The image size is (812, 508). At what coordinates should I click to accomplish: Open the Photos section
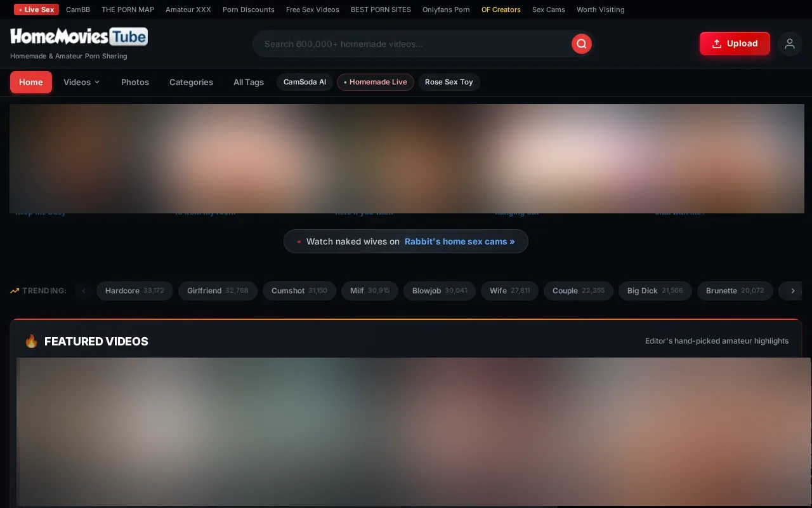(135, 82)
